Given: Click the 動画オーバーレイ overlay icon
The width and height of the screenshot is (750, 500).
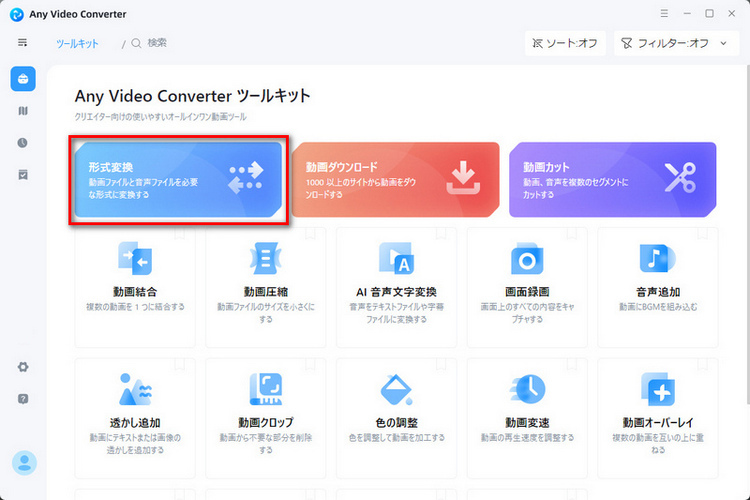Looking at the screenshot, I should pos(658,389).
